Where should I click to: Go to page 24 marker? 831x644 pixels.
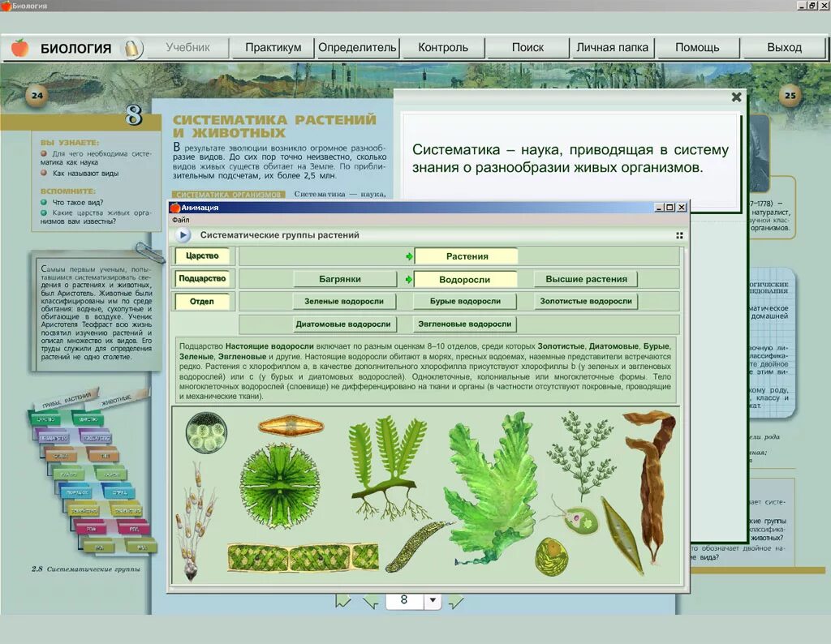pos(37,96)
